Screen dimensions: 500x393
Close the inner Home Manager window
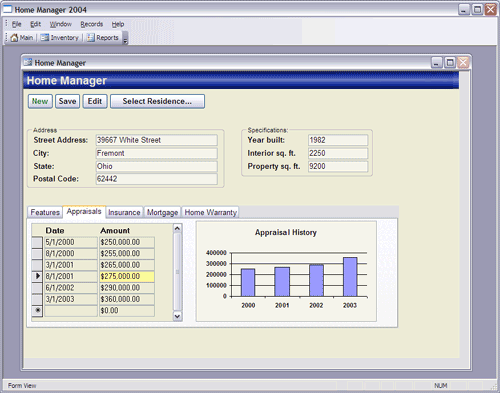coord(463,62)
